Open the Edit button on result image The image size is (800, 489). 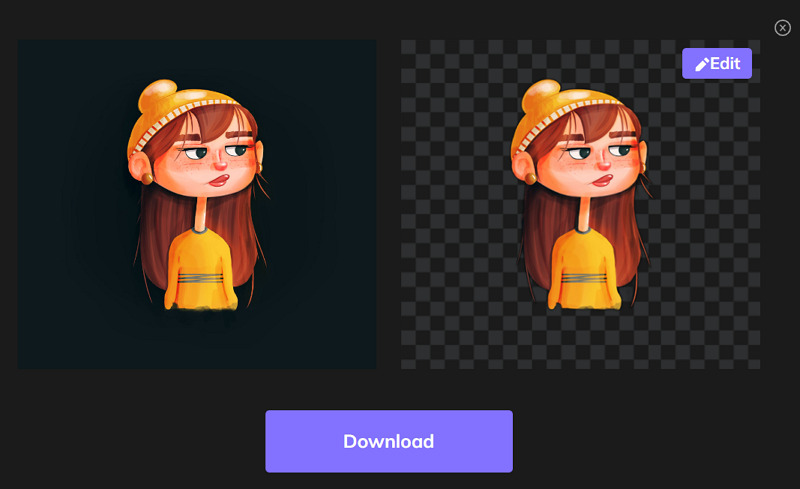717,63
